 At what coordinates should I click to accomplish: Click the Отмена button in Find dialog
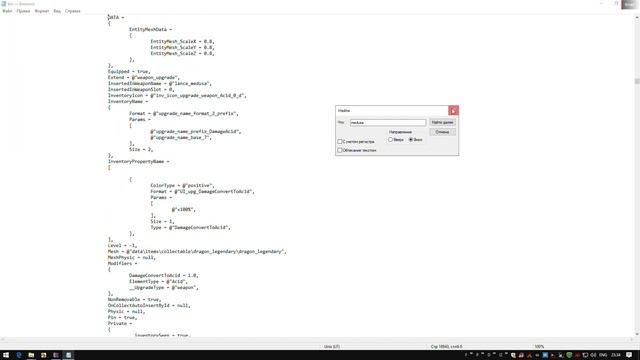pos(442,132)
